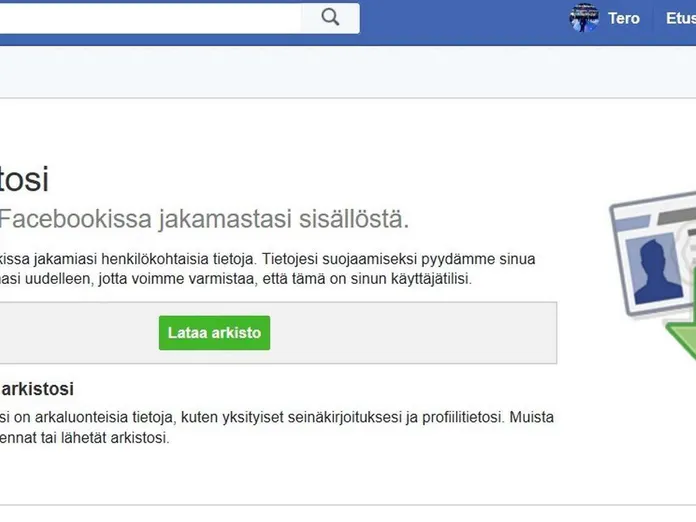Click the archive download illustration
Viewport: 696px width, 522px height.
652,275
